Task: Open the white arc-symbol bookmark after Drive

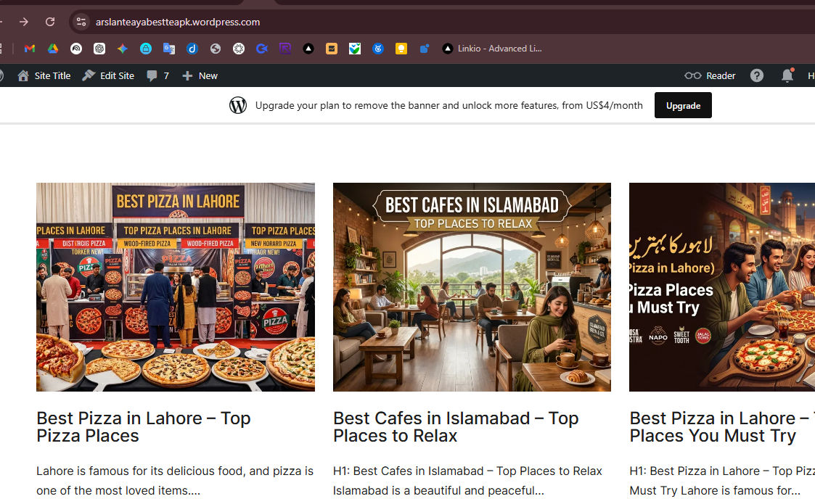Action: pyautogui.click(x=76, y=49)
